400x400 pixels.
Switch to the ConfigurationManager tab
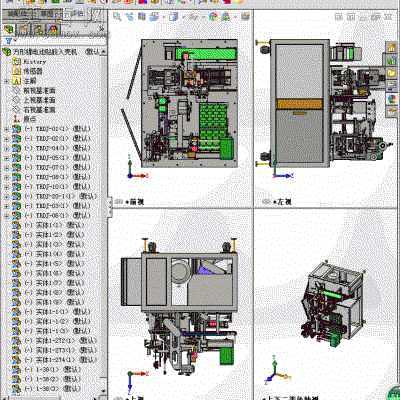click(38, 30)
